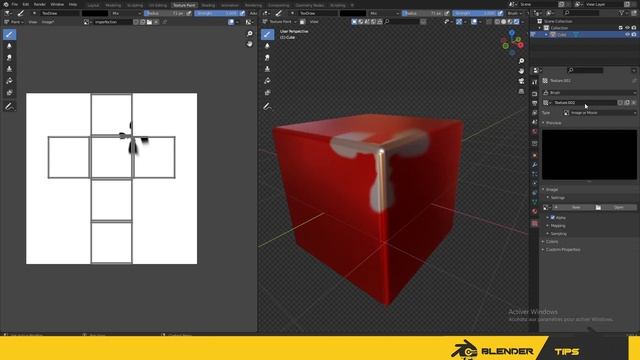The width and height of the screenshot is (640, 360).
Task: Select the Soften tool in image editor
Action: coord(9,46)
